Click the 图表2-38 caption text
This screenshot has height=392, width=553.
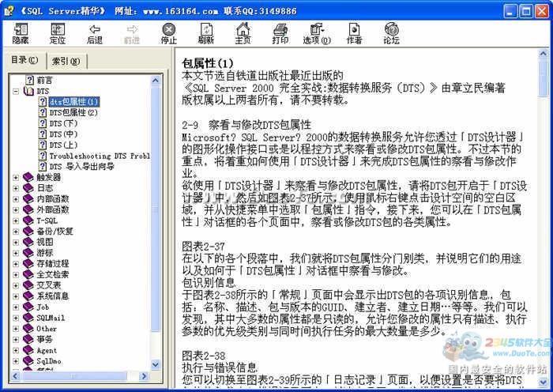[x=203, y=356]
